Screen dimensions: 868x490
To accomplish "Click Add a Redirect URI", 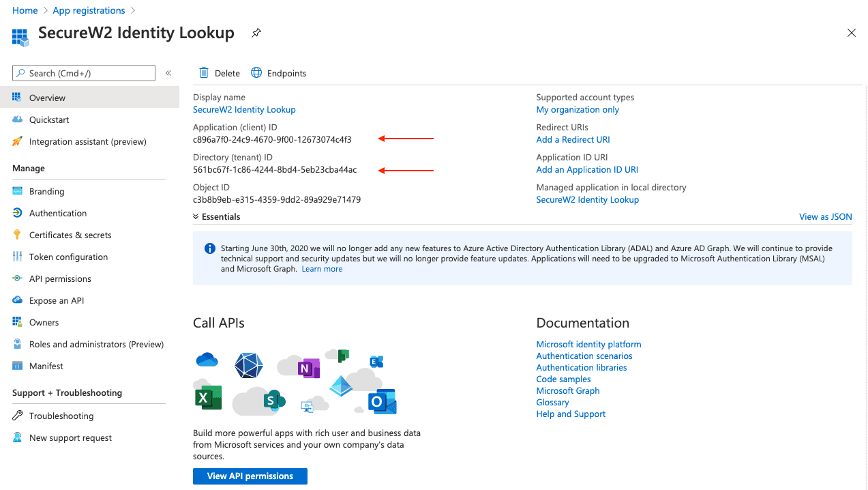I will (573, 139).
